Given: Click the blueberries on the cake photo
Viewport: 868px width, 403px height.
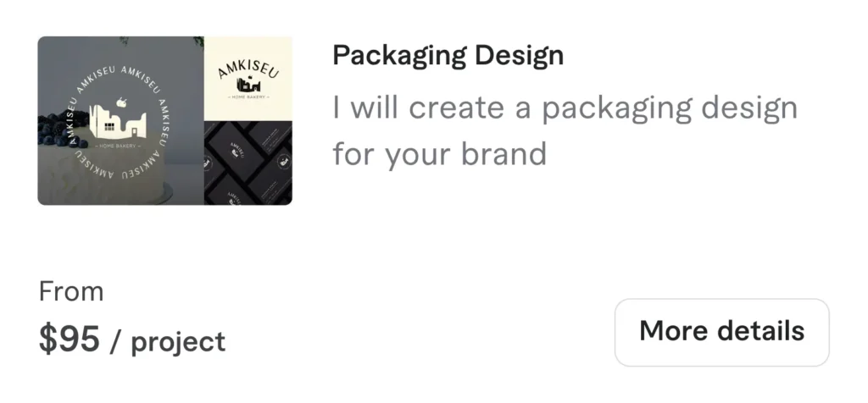Looking at the screenshot, I should [61, 131].
